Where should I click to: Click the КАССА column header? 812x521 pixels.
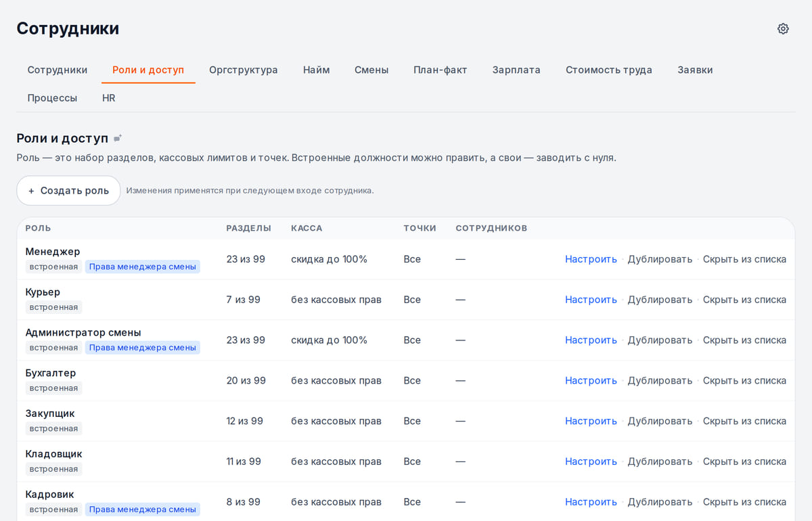307,228
